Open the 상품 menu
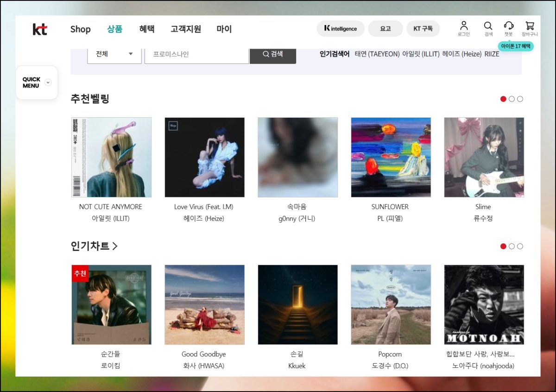Image resolution: width=556 pixels, height=392 pixels. [115, 29]
